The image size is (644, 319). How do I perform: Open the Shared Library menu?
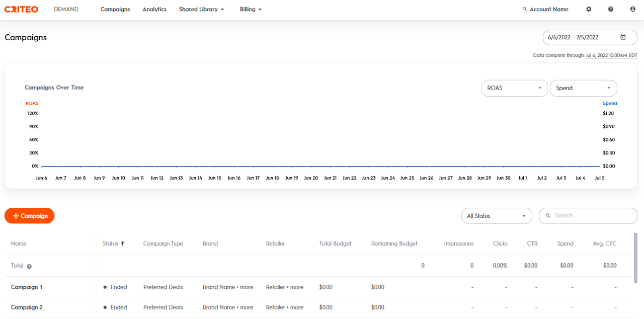(x=201, y=9)
